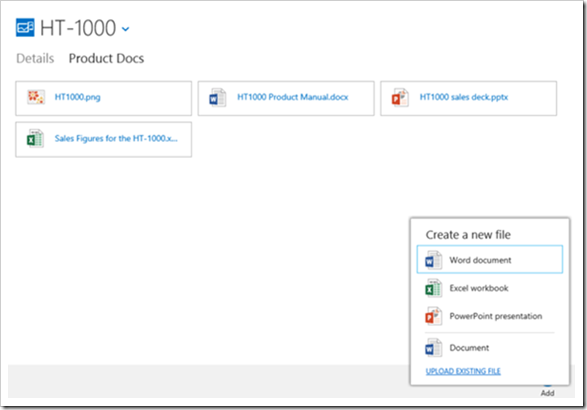Choose Word document in the new file menu

490,259
